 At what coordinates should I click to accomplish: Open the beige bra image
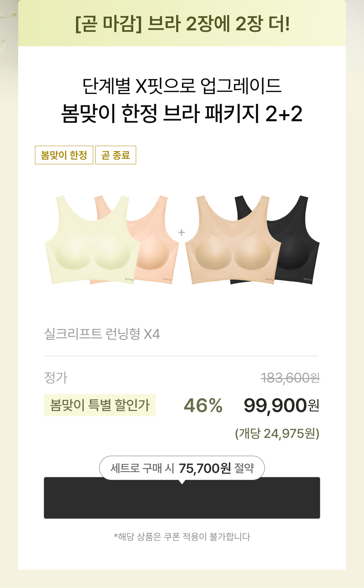[x=232, y=240]
